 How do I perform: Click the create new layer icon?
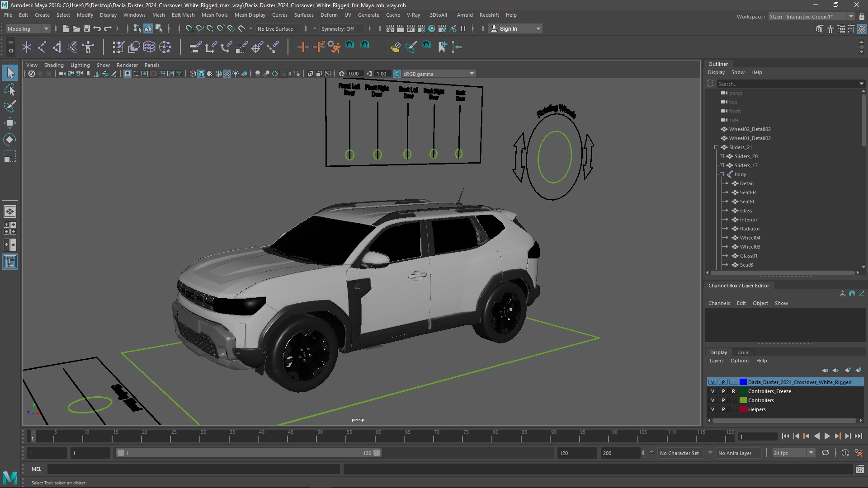tap(848, 370)
